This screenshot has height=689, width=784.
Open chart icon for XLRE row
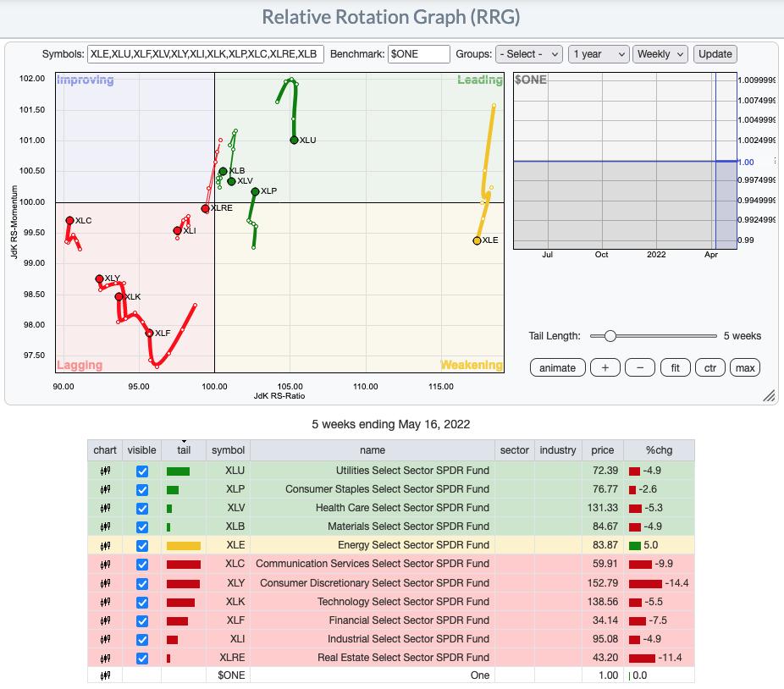click(105, 658)
